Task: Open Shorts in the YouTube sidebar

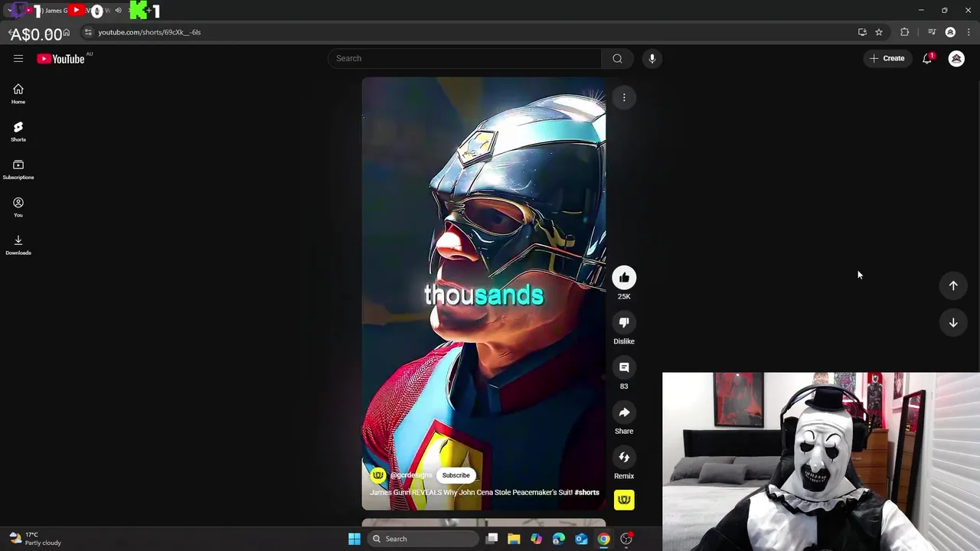Action: (x=18, y=132)
